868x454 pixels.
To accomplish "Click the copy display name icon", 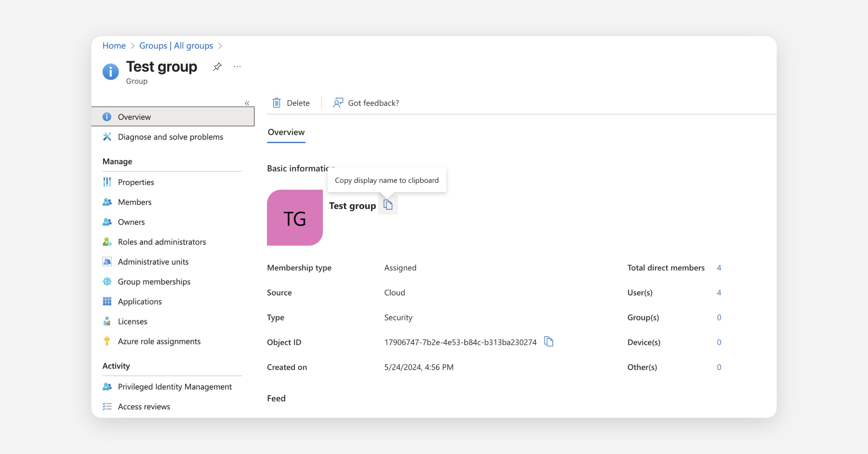I will coord(388,205).
